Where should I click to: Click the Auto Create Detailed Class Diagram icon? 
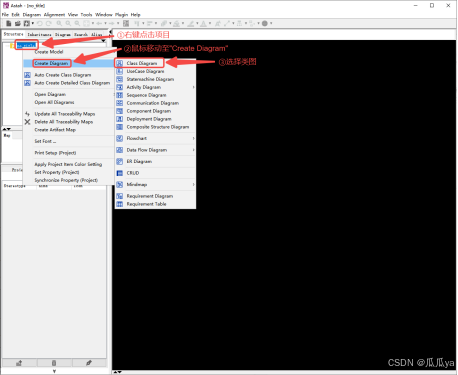click(27, 83)
